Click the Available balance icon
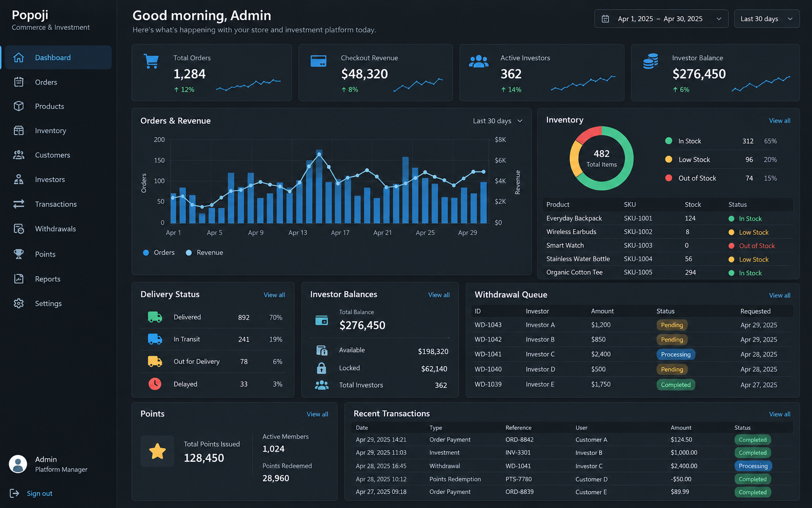This screenshot has width=812, height=508. pyautogui.click(x=322, y=350)
